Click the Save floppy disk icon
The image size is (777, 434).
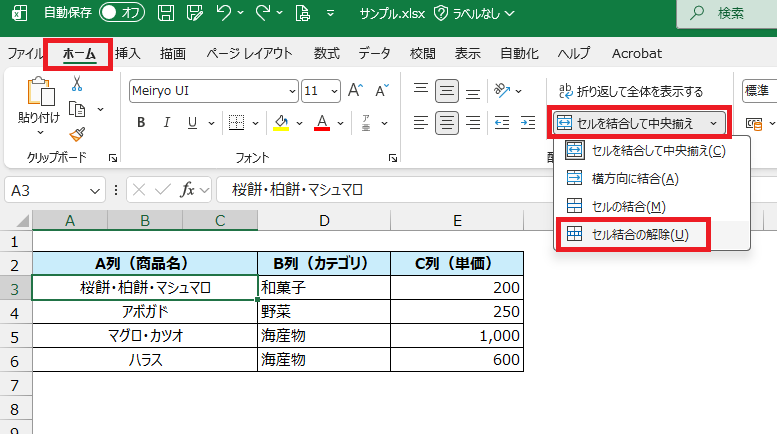166,14
